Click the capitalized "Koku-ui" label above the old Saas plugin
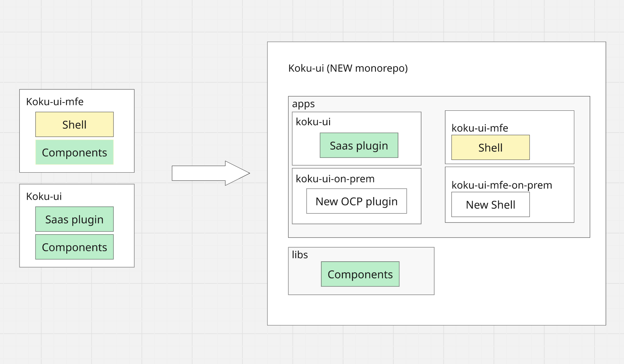 pyautogui.click(x=44, y=196)
